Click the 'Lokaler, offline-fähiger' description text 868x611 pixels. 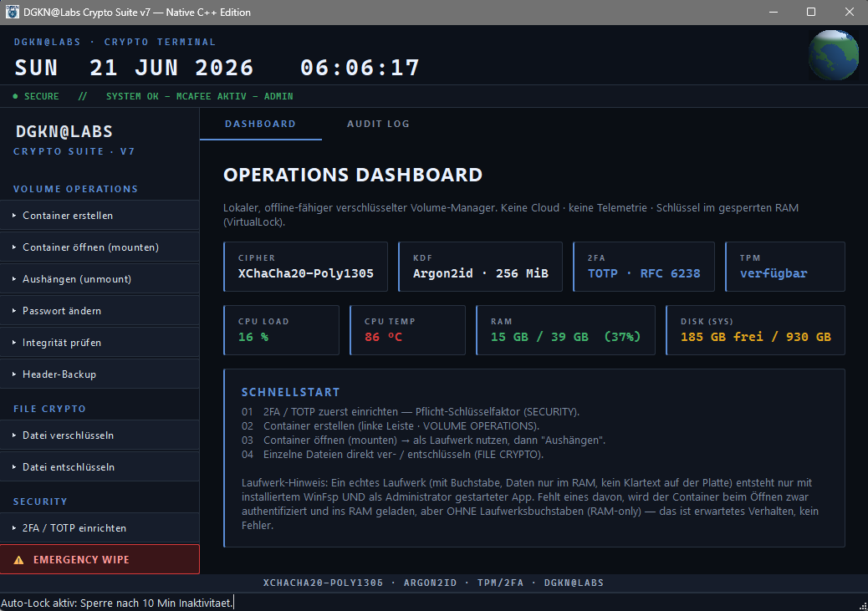(511, 215)
